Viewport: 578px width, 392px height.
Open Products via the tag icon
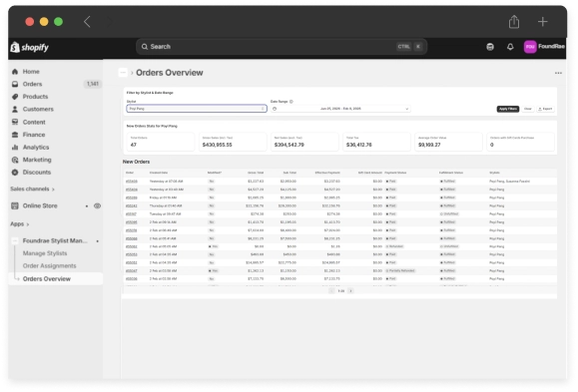15,97
